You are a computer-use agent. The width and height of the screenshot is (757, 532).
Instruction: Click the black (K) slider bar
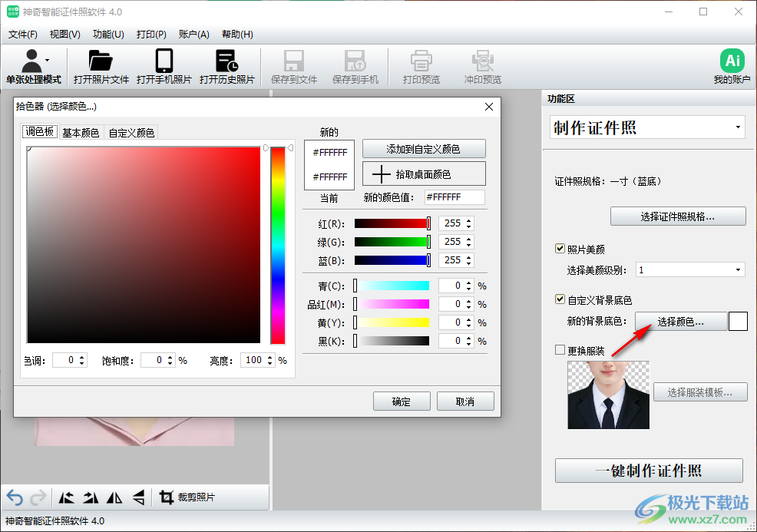[392, 341]
